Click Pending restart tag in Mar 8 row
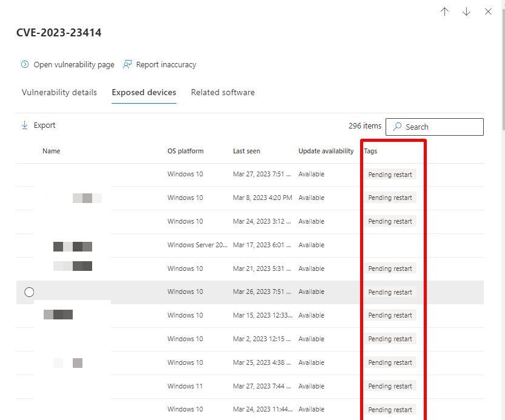The image size is (505, 420). [x=390, y=198]
